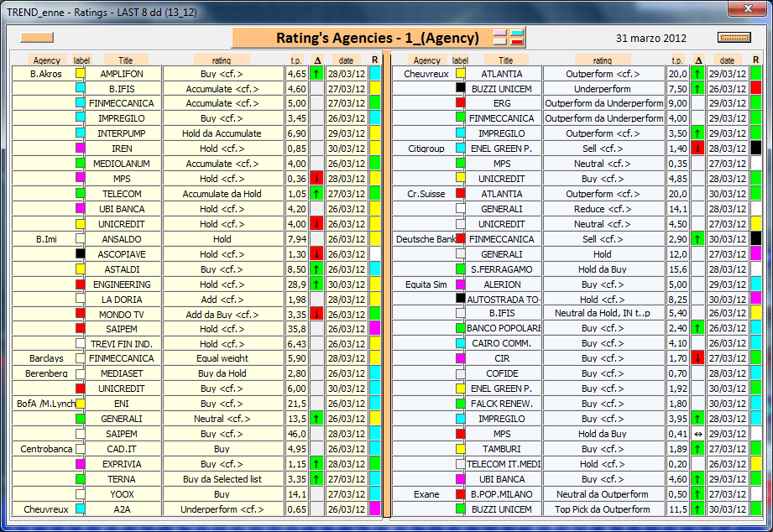Click the black label square for BUZZI UNICEM Cheuvreux
Image resolution: width=773 pixels, height=532 pixels.
461,88
